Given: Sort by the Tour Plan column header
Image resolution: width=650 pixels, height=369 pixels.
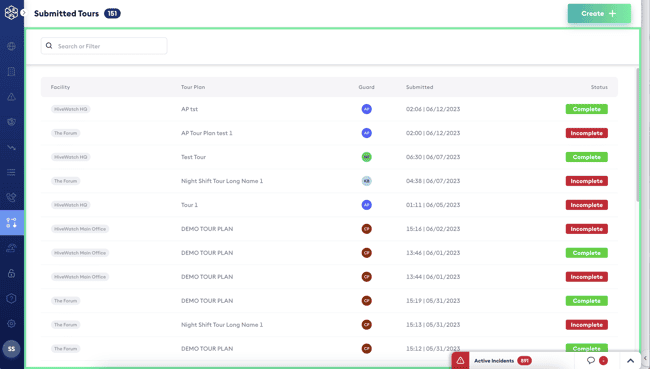Looking at the screenshot, I should [x=193, y=87].
